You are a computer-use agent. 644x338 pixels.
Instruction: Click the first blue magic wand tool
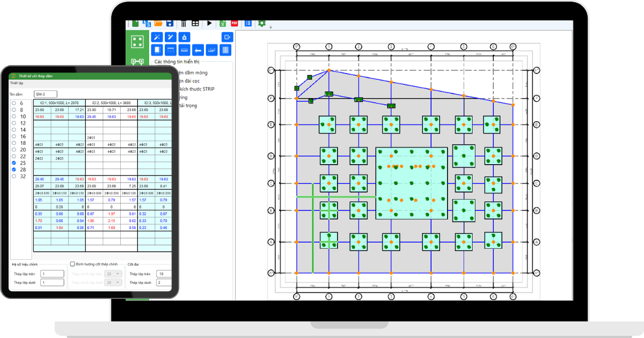157,37
